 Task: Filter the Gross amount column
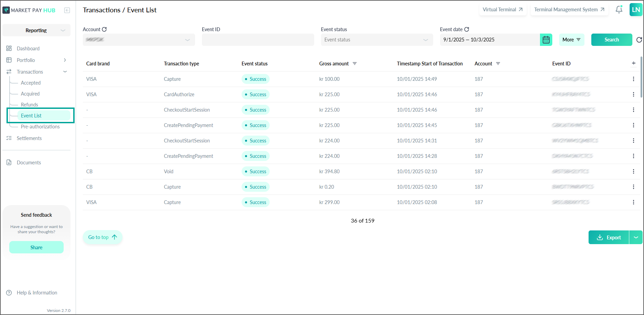355,64
